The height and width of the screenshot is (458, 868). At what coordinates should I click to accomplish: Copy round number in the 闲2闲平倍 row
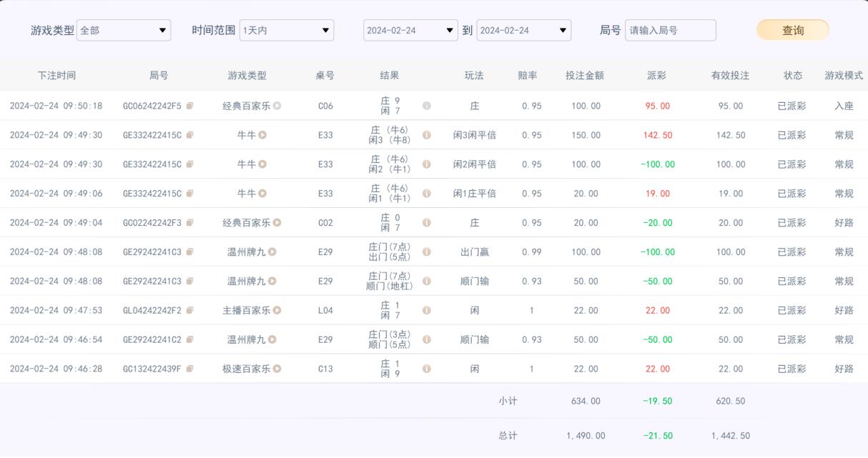pos(189,164)
